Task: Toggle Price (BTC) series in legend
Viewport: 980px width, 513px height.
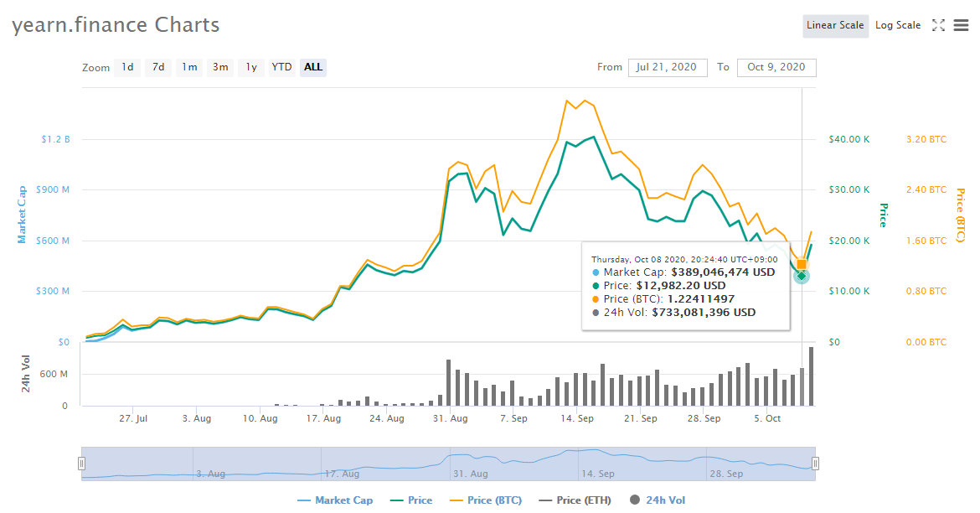Action: point(486,500)
